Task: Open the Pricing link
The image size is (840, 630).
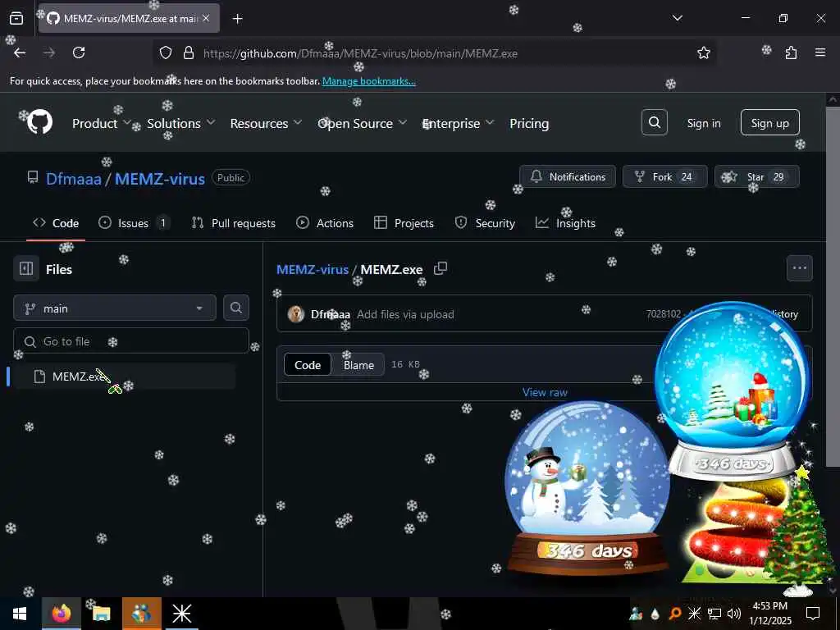Action: click(529, 123)
